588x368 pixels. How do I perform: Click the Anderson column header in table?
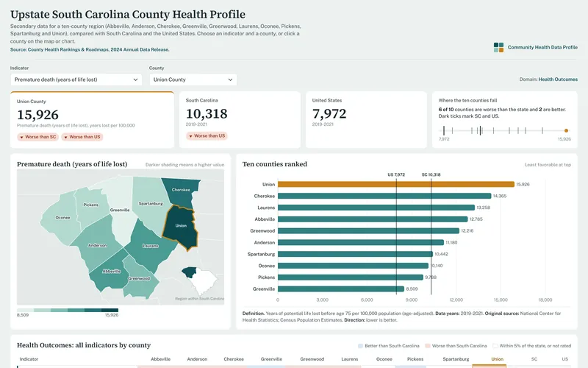pyautogui.click(x=197, y=359)
